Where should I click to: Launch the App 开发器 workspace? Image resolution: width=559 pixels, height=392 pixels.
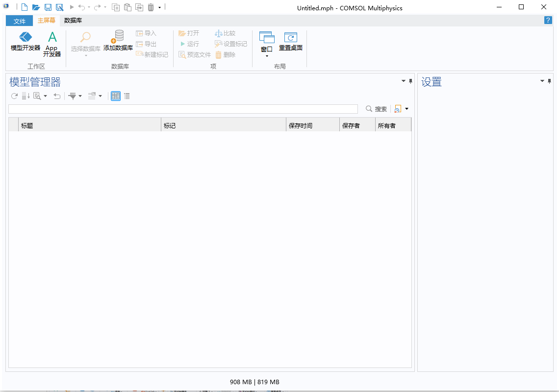click(x=52, y=44)
